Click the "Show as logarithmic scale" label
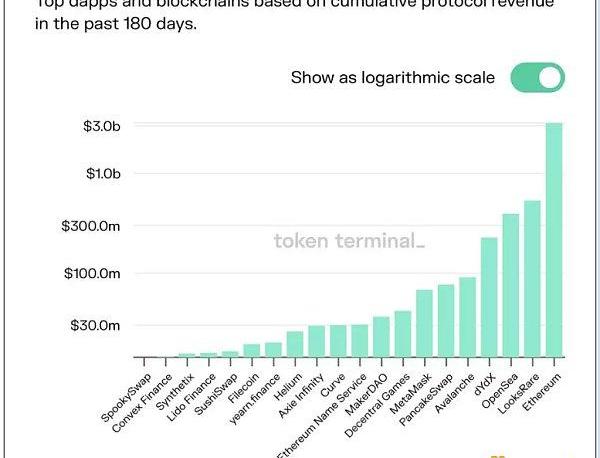 pos(392,77)
